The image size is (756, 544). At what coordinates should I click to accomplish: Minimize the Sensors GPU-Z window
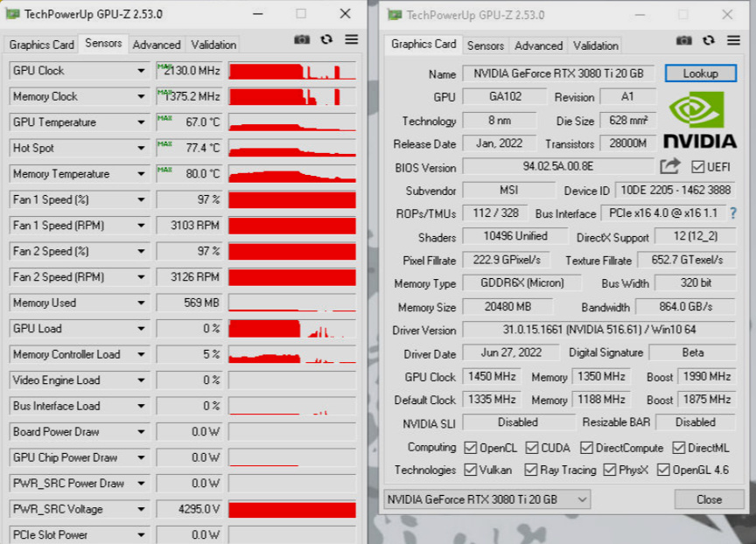(x=258, y=13)
